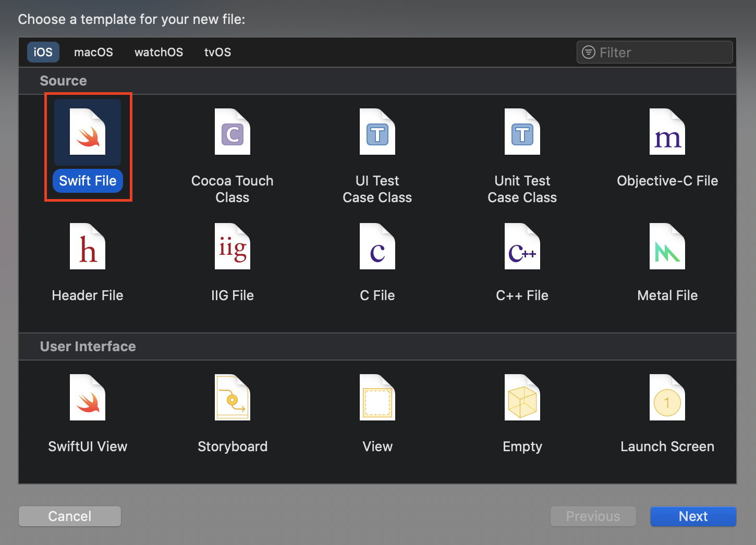
Task: Select the Header File icon
Action: point(88,246)
